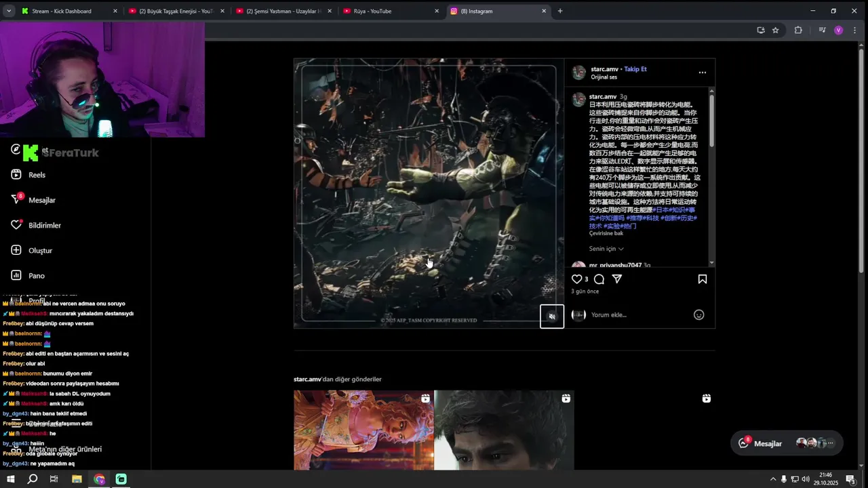
Task: Open comments via speech bubble icon
Action: click(x=599, y=279)
